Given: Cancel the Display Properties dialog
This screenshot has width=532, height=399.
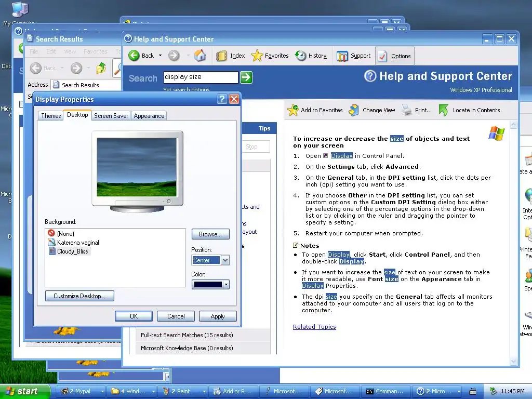Looking at the screenshot, I should point(176,316).
